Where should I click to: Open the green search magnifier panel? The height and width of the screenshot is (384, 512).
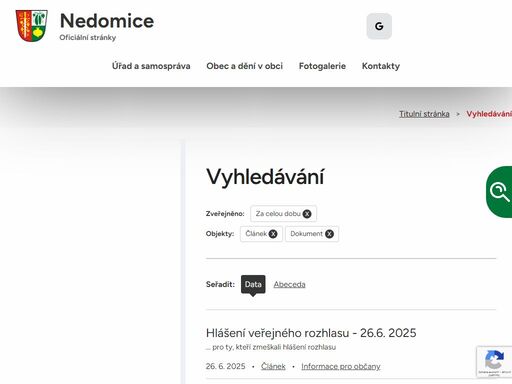click(499, 192)
